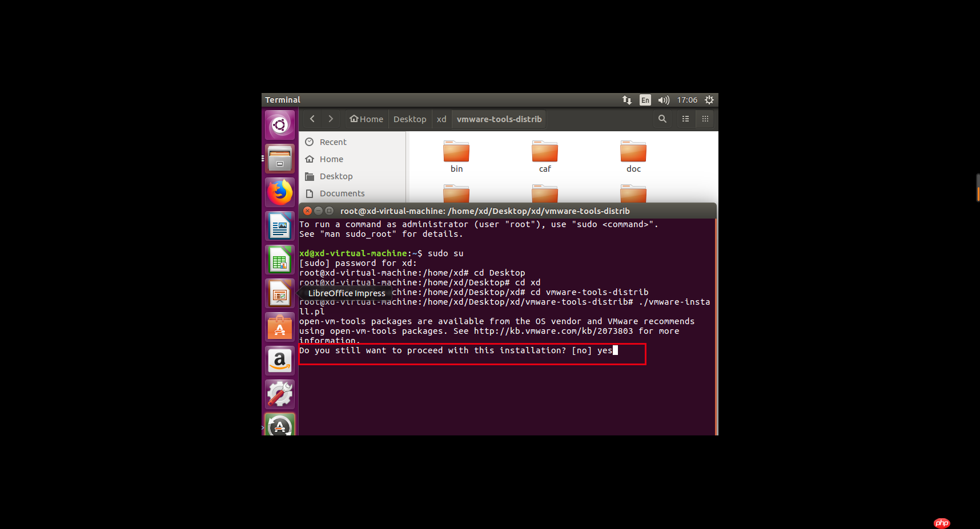Open the Ubuntu Dash at the dock top

(x=279, y=124)
